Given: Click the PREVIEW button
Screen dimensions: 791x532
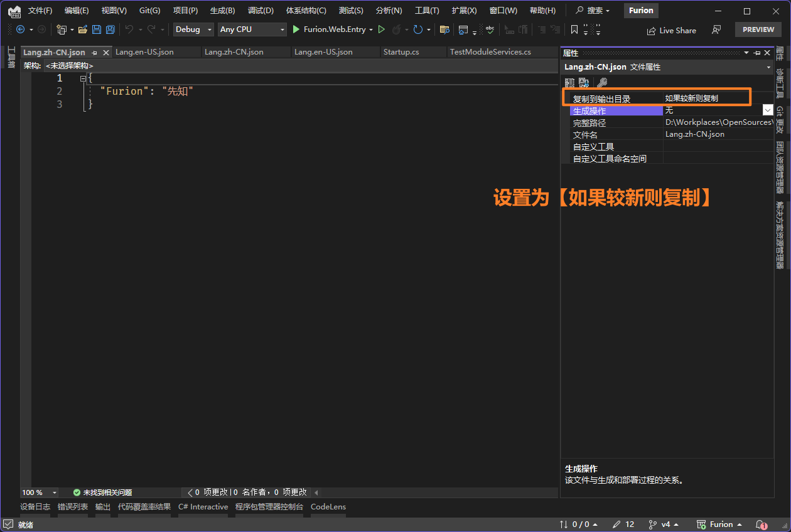Looking at the screenshot, I should (x=758, y=29).
